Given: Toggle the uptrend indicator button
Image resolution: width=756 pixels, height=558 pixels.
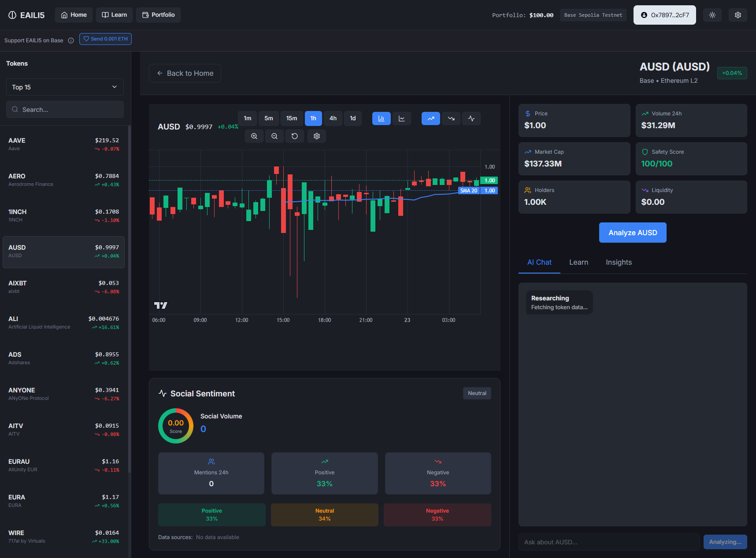Looking at the screenshot, I should [430, 118].
